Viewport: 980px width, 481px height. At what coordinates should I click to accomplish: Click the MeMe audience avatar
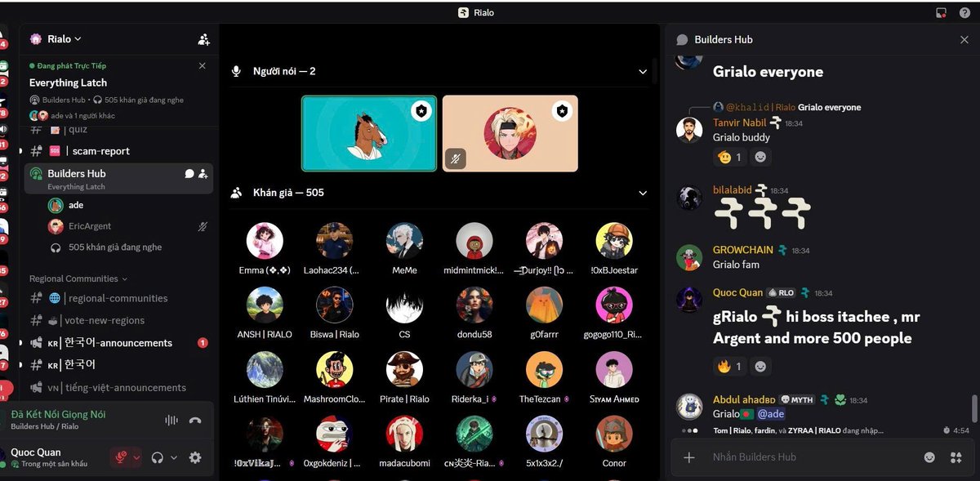(x=404, y=241)
